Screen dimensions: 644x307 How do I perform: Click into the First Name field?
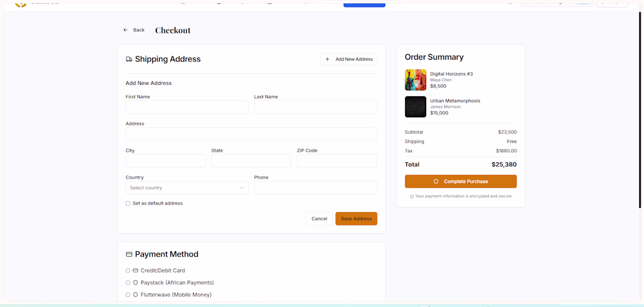tap(187, 107)
